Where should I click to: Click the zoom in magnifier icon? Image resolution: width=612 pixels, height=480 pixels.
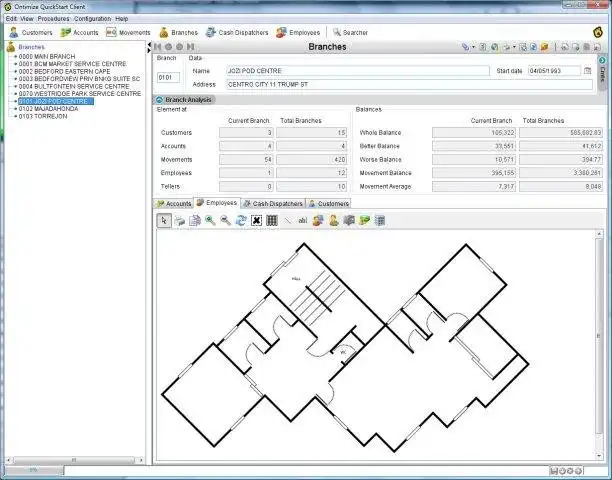[210, 220]
